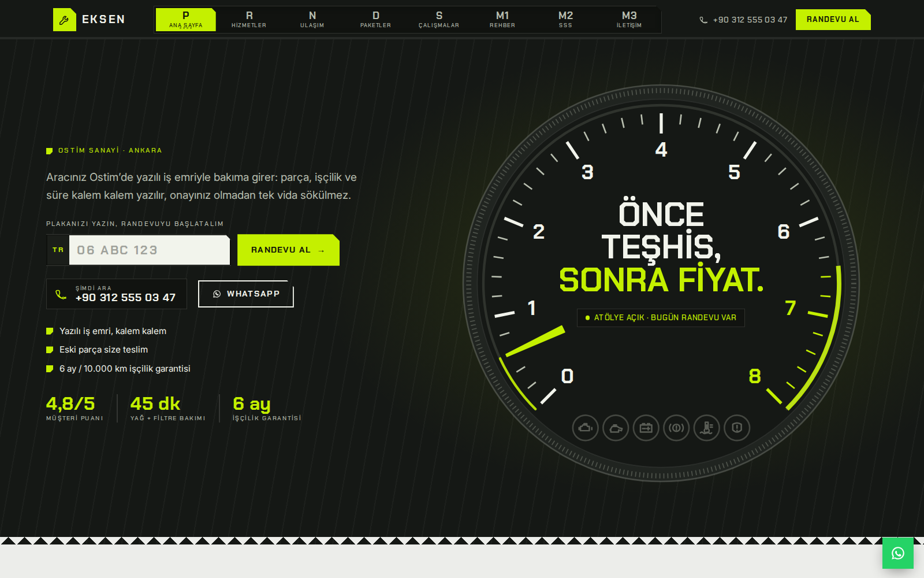Image resolution: width=924 pixels, height=578 pixels.
Task: Click 'Eski parça size teslim' text
Action: tap(103, 350)
